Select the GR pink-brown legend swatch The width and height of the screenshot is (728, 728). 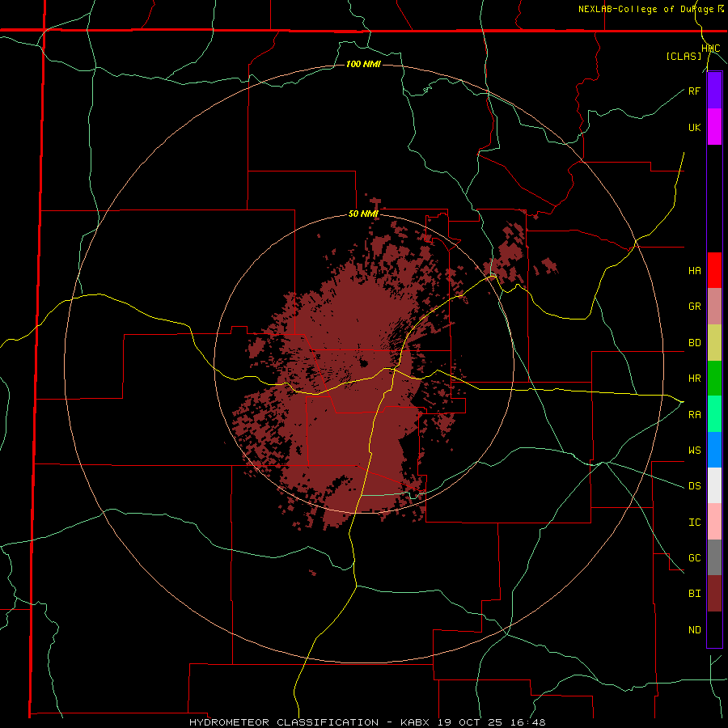click(714, 307)
